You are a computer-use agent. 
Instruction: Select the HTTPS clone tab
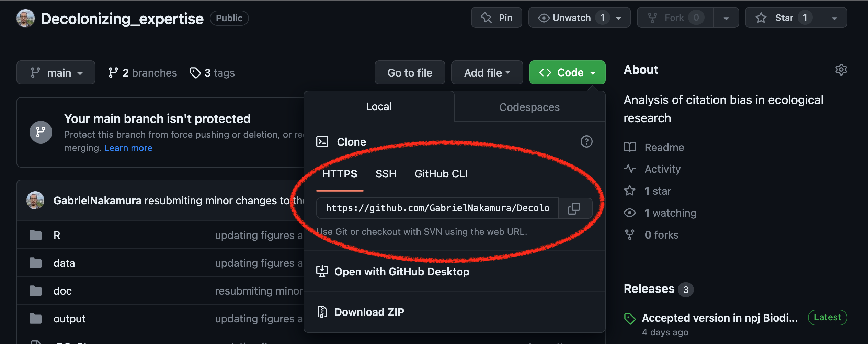[x=340, y=174]
